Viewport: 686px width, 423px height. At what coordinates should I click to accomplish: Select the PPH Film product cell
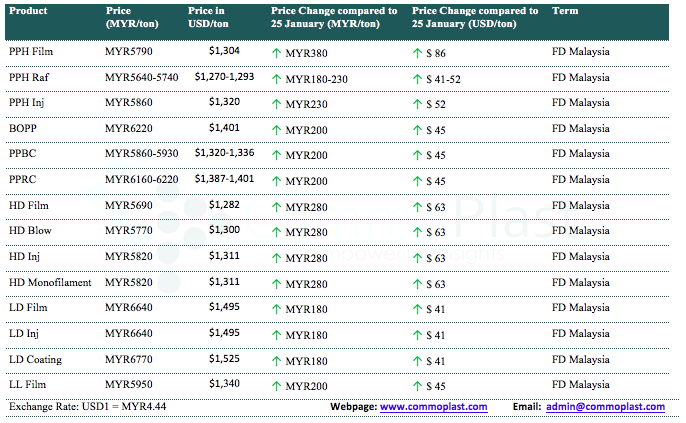pos(31,51)
